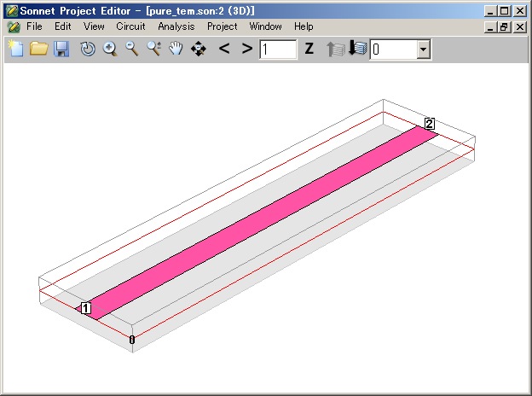Open the Edit menu
The image size is (532, 396).
point(63,26)
